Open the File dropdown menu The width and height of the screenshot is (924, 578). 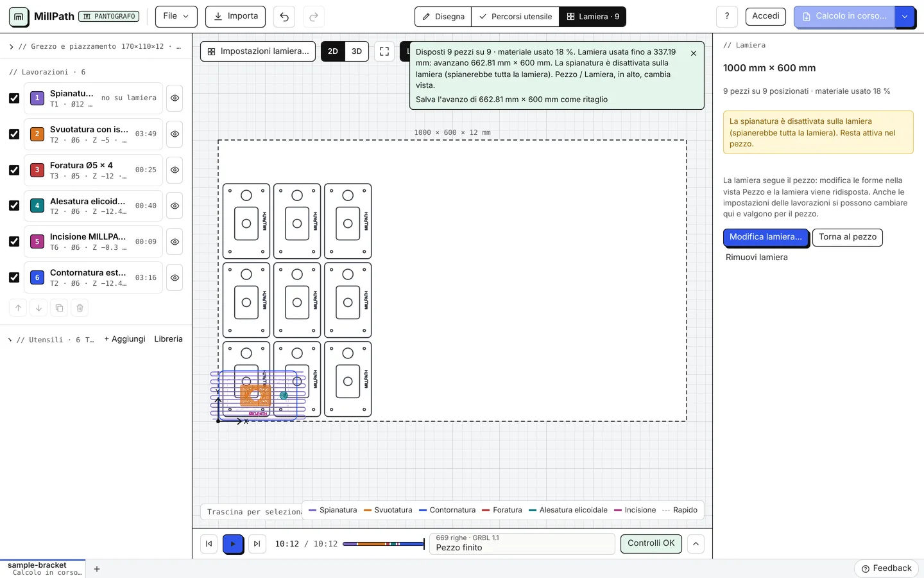(x=176, y=16)
